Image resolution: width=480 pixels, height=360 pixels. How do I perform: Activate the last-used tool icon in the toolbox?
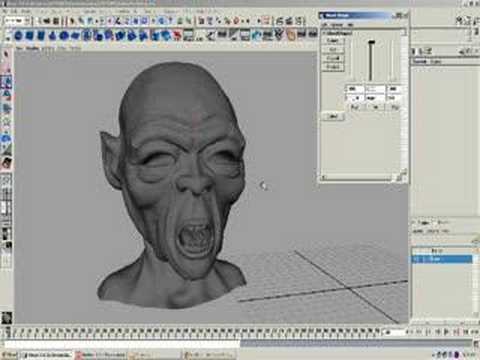(x=6, y=163)
